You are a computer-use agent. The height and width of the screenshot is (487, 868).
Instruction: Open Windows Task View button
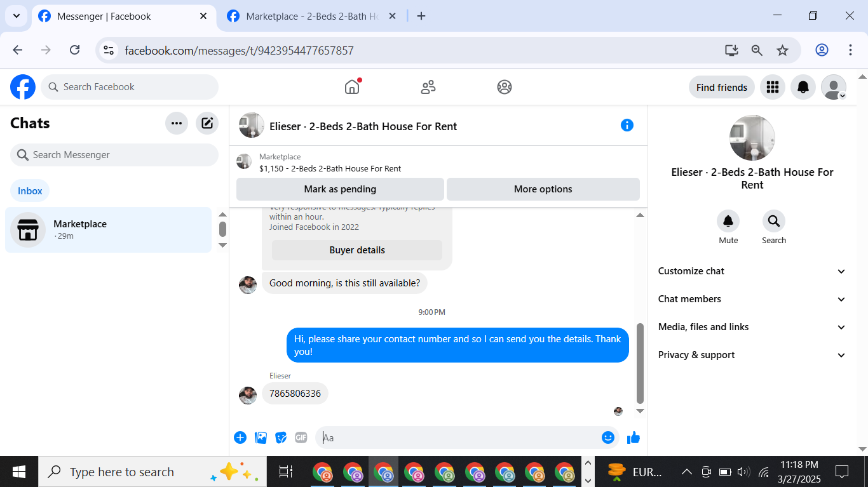286,472
